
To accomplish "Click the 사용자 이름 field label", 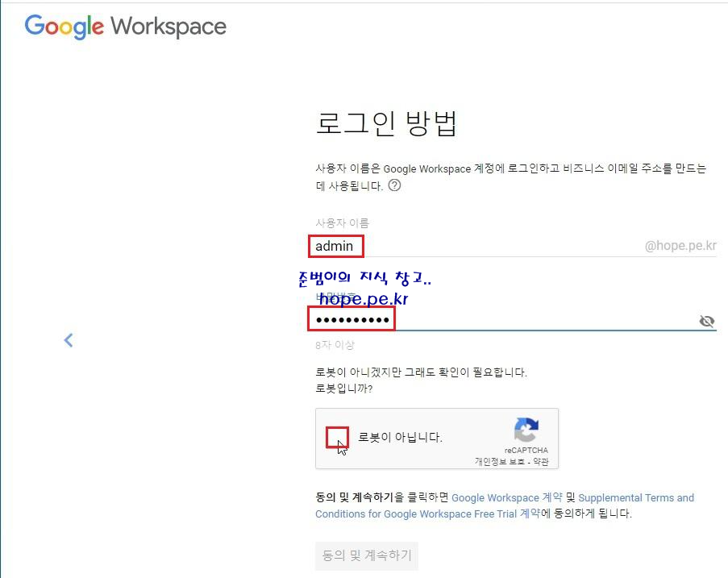I will [342, 222].
